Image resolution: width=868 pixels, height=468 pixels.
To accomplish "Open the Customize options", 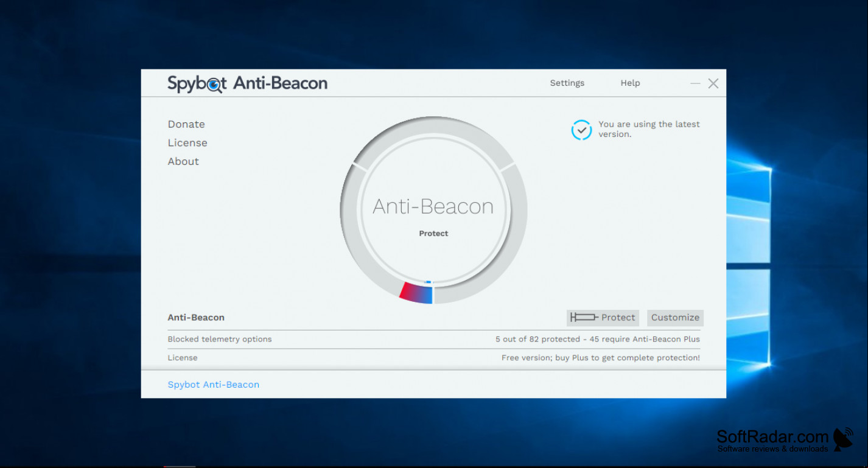I will 675,318.
